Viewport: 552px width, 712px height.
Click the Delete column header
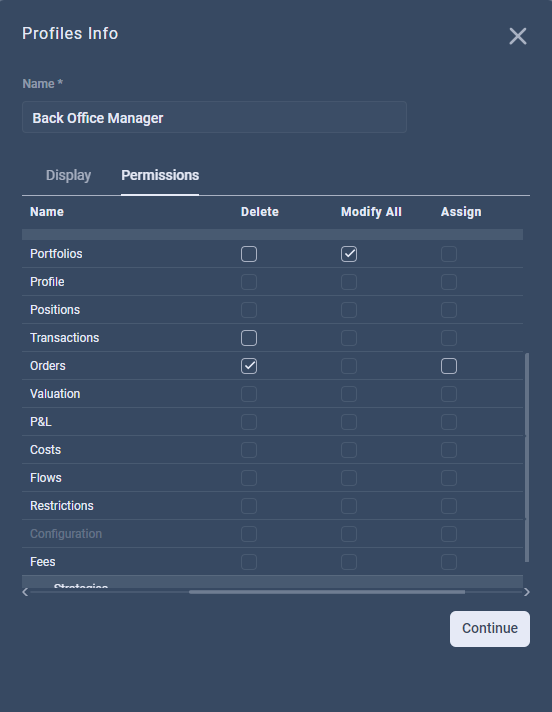click(260, 212)
